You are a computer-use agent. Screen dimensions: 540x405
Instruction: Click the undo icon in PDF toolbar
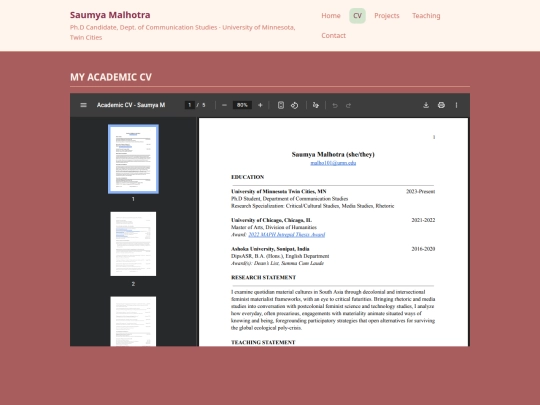[x=335, y=105]
